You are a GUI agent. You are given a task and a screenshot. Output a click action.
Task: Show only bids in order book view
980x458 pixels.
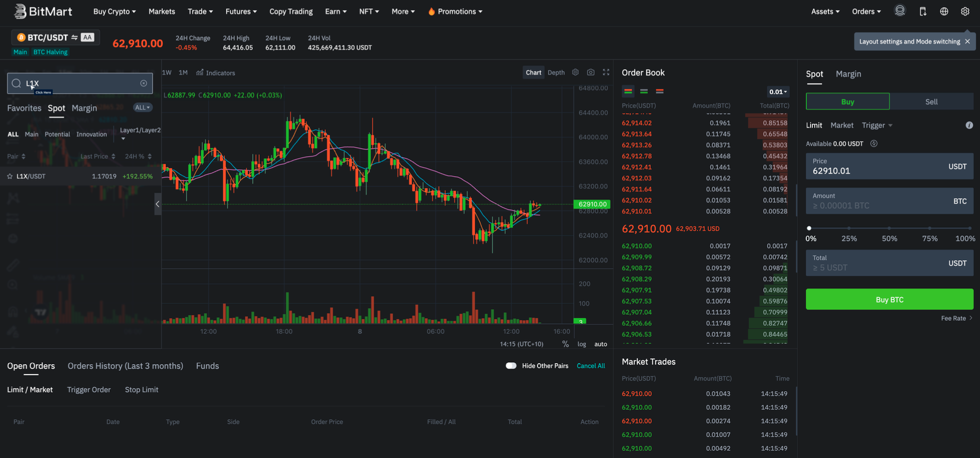[644, 91]
